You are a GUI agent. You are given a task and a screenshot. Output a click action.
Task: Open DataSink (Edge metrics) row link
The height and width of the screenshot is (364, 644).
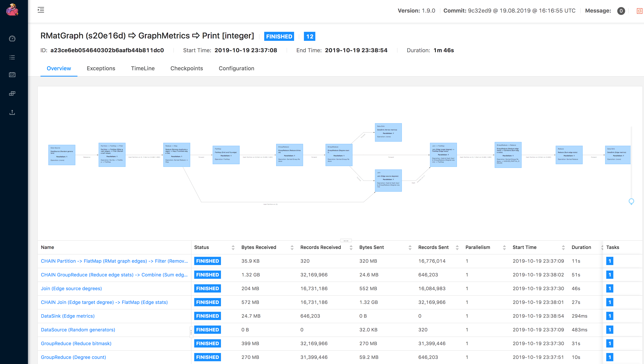point(68,316)
